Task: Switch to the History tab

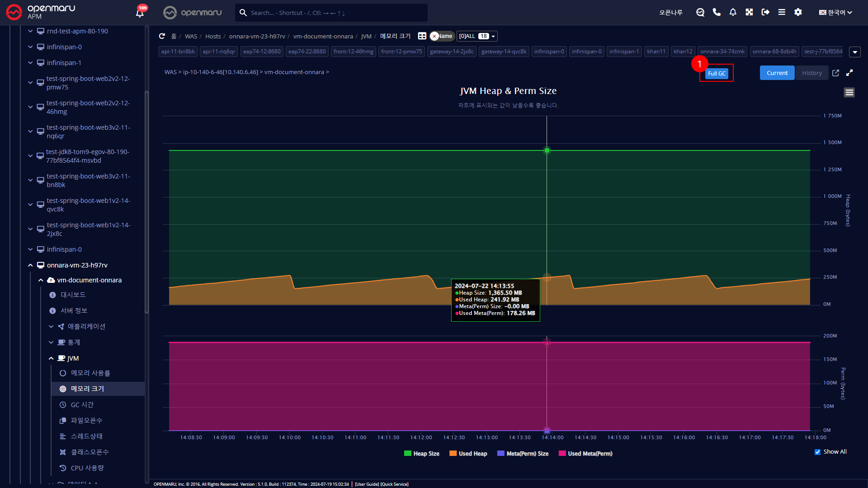Action: coord(812,73)
